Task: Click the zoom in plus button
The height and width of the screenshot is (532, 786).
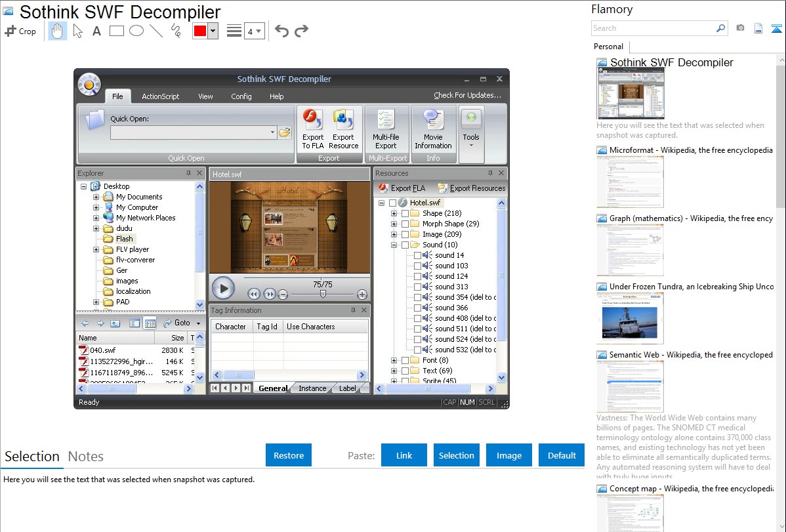Action: pos(362,295)
